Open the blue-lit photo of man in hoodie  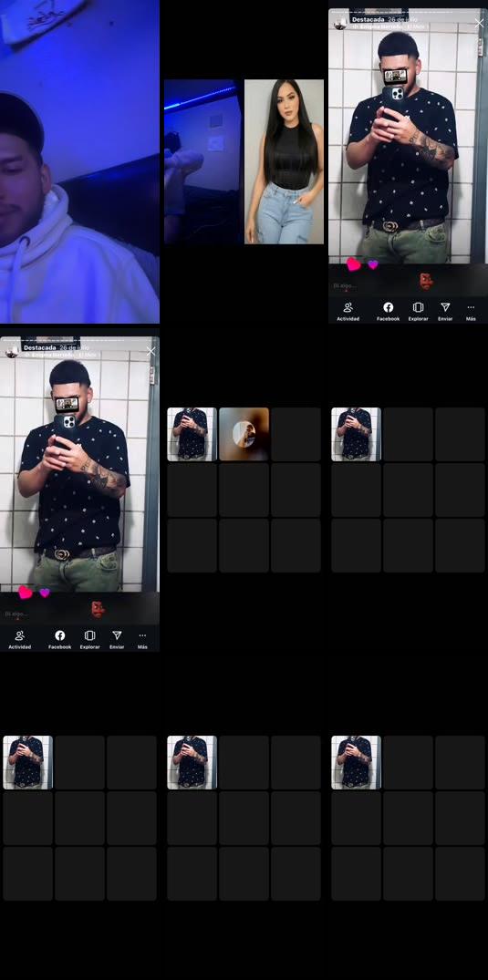click(x=79, y=161)
